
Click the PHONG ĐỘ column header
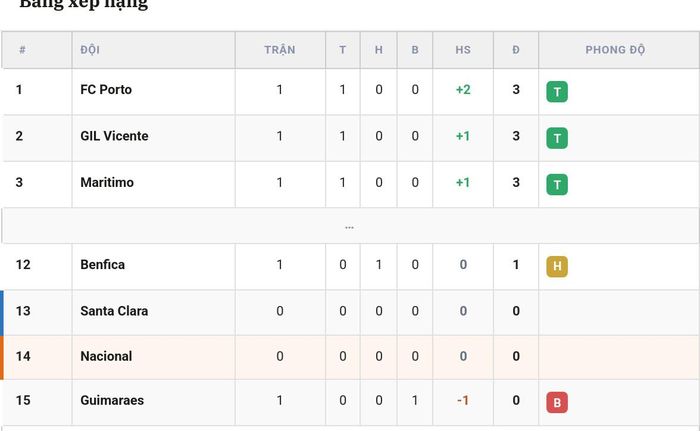click(x=615, y=50)
